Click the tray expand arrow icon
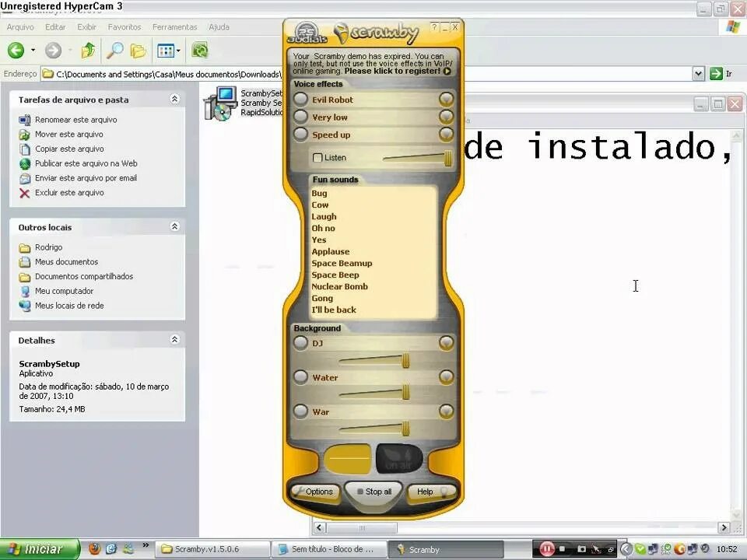Image resolution: width=747 pixels, height=560 pixels. [626, 549]
